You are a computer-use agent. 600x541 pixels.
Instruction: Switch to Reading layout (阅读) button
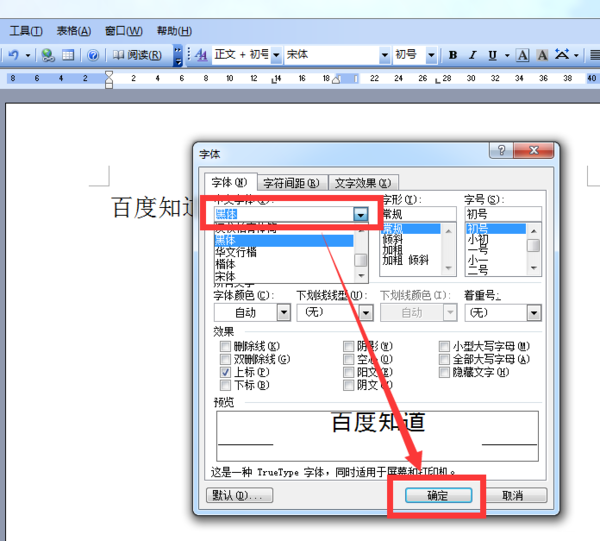click(x=137, y=55)
